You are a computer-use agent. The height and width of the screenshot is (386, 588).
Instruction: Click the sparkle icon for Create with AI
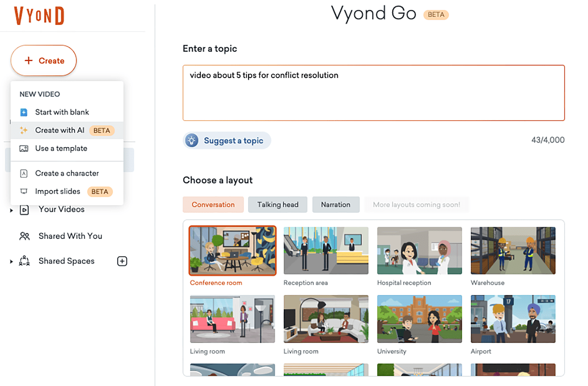tap(24, 131)
